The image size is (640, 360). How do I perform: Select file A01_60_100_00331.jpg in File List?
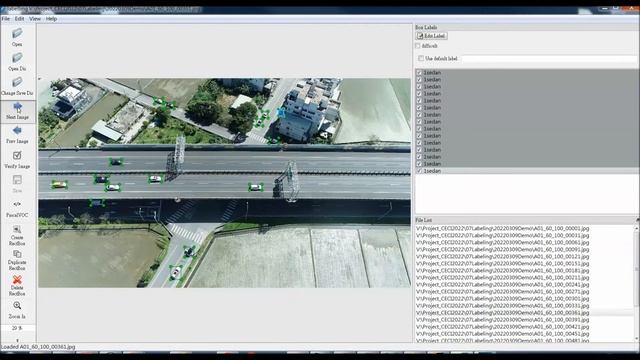click(502, 306)
